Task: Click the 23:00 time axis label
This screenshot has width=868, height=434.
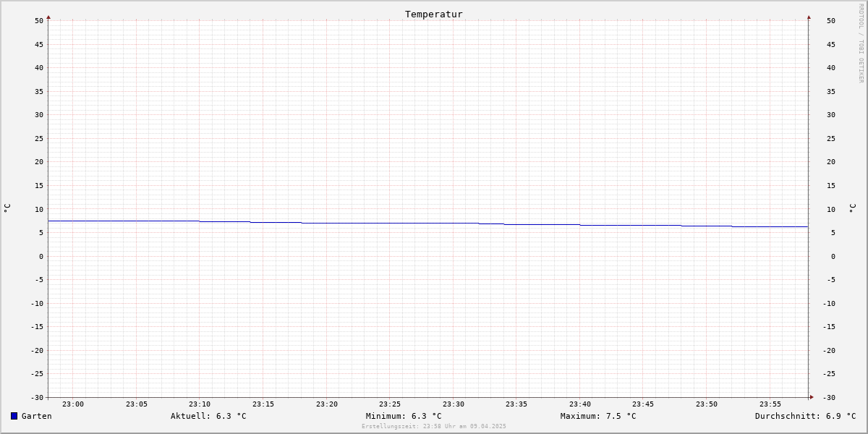Action: click(x=73, y=404)
